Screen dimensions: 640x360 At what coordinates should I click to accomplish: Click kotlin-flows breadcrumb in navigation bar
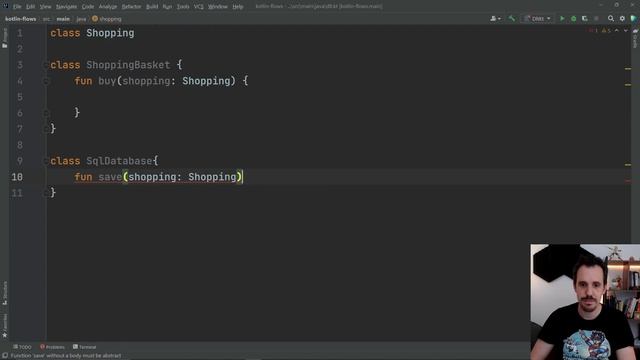pos(20,19)
